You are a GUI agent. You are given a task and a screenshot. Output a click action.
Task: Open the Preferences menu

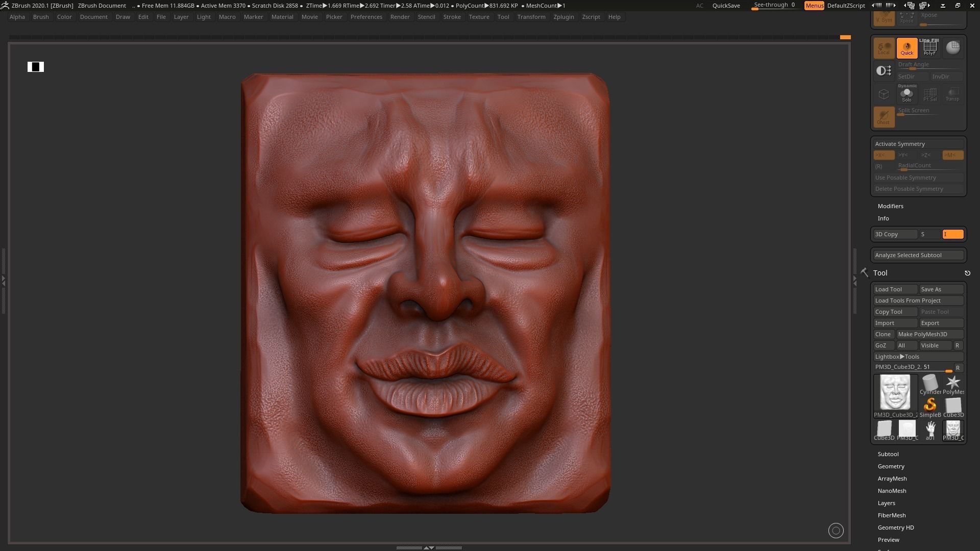[366, 17]
